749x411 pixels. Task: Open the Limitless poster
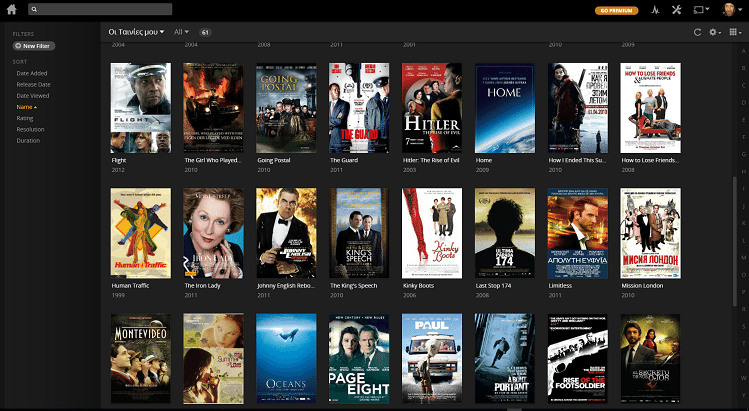[578, 233]
